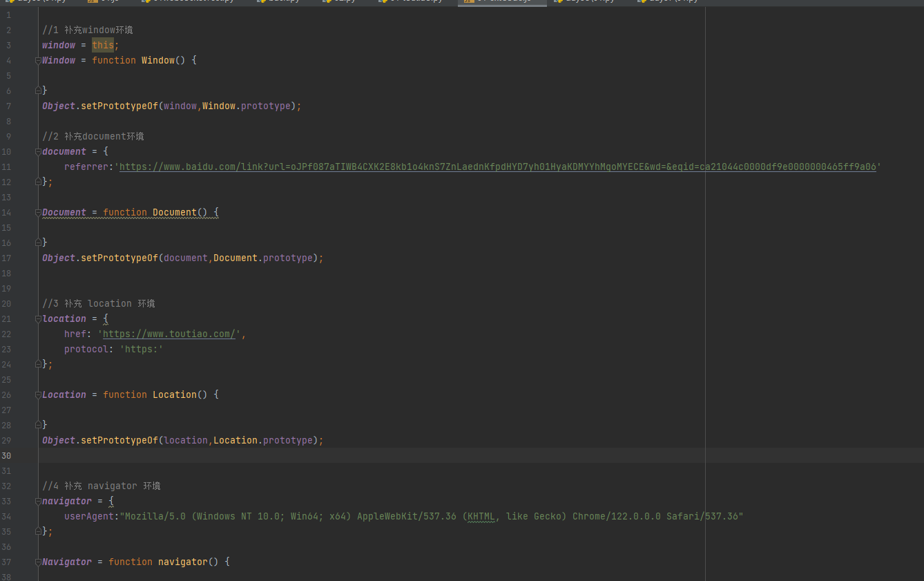Click the 'location' variable on line 21

coord(64,318)
